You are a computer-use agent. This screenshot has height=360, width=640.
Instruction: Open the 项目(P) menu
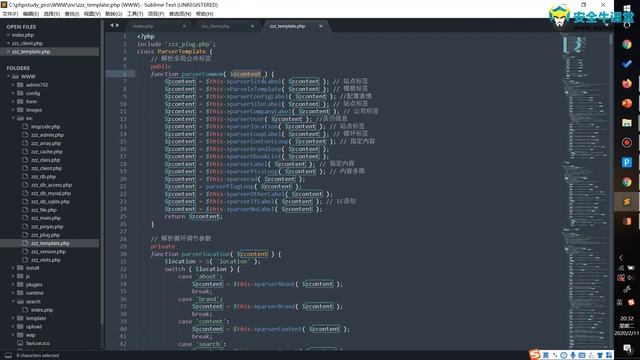(156, 14)
